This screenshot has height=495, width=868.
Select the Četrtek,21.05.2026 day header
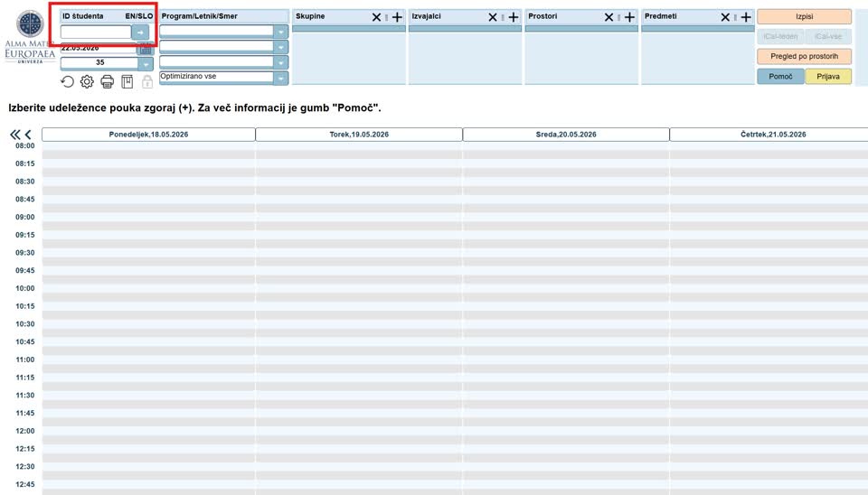coord(769,135)
